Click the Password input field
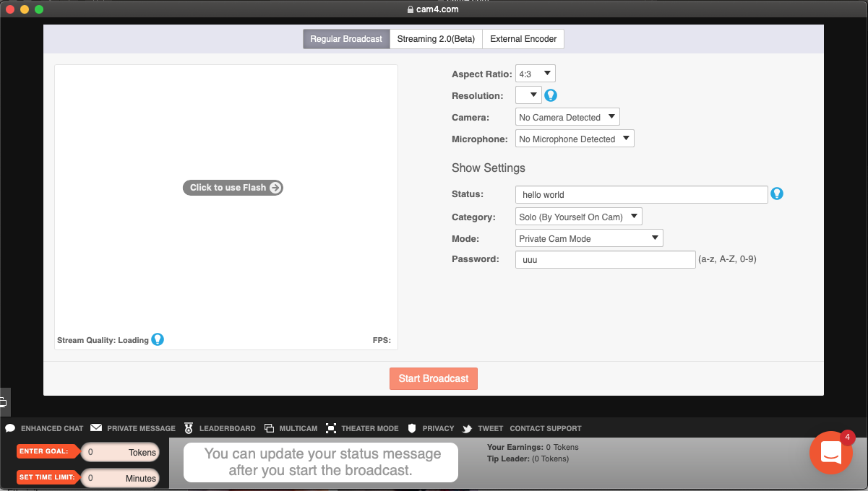868x491 pixels. (605, 259)
